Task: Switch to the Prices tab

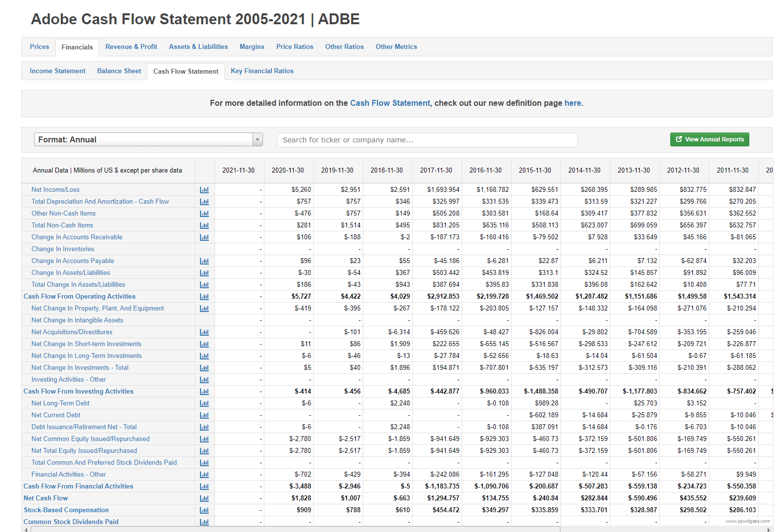Action: click(40, 46)
